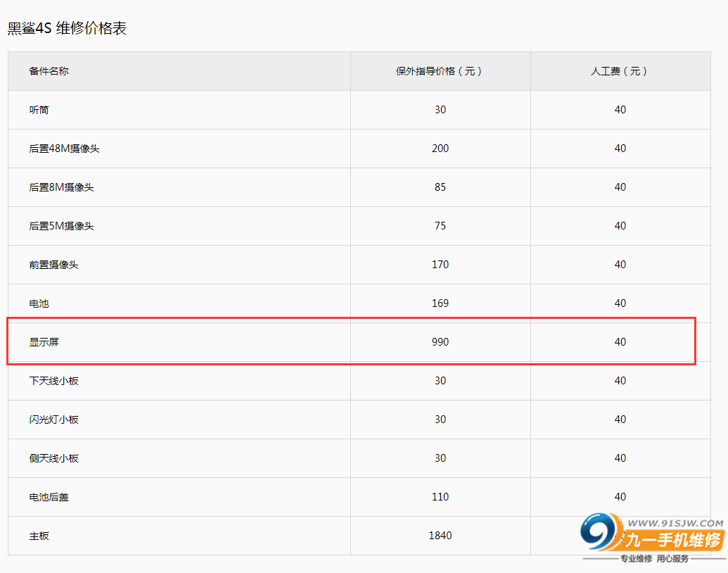Select the price "1840" for 主板
This screenshot has width=728, height=573.
tap(440, 536)
